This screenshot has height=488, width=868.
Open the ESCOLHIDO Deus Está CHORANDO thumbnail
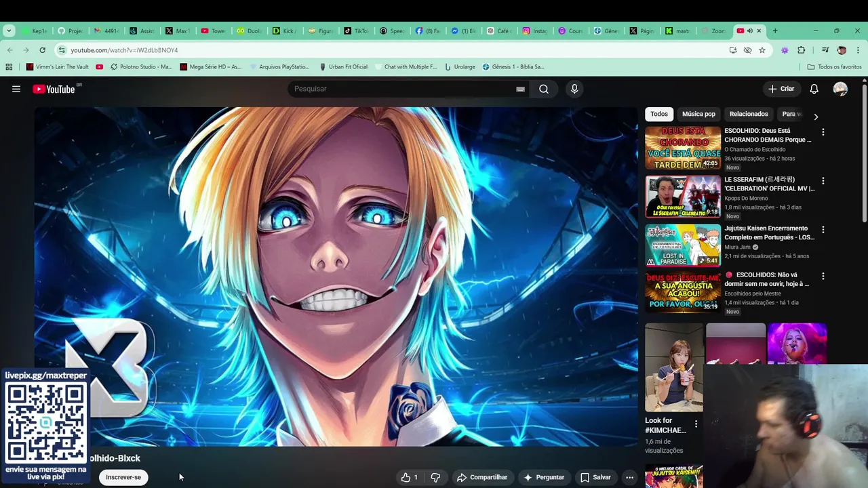(x=683, y=148)
